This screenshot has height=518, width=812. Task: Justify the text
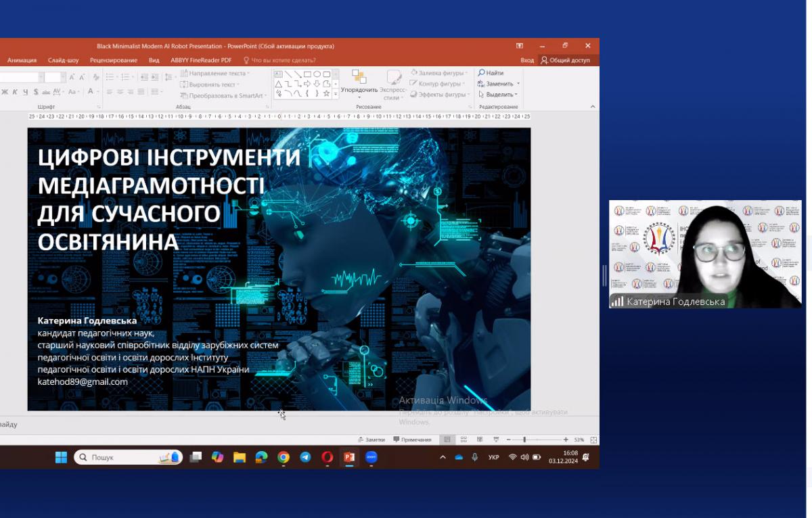click(x=141, y=92)
